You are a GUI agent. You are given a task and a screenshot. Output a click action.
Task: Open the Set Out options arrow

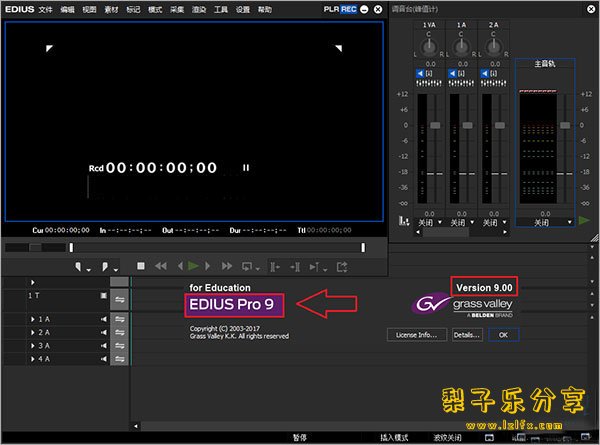coord(116,270)
